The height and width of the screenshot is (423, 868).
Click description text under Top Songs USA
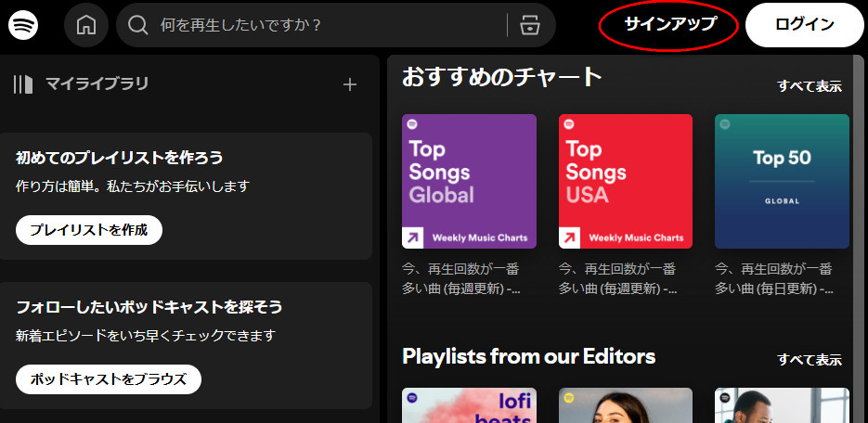click(x=617, y=278)
